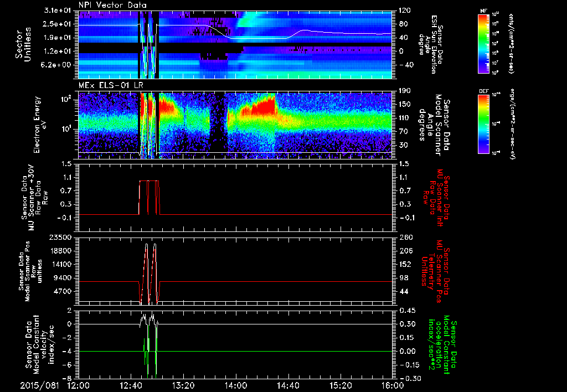The width and height of the screenshot is (567, 392).
Task: Select the Sector Unitless axis label
Action: (23, 44)
